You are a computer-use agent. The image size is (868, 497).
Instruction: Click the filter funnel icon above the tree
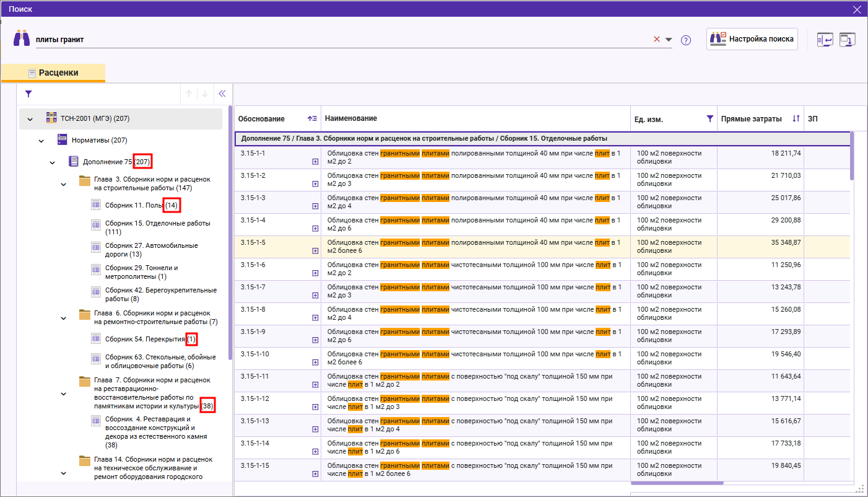point(28,94)
